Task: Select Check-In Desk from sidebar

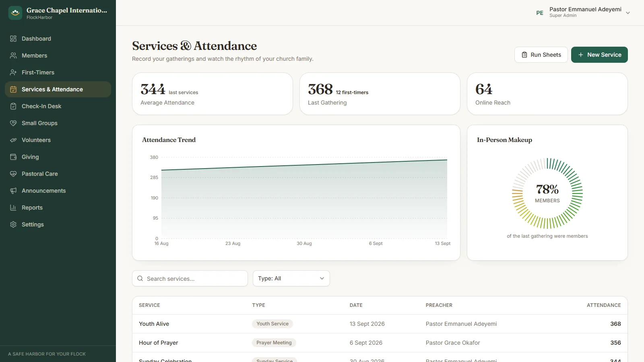Action: 58,106
